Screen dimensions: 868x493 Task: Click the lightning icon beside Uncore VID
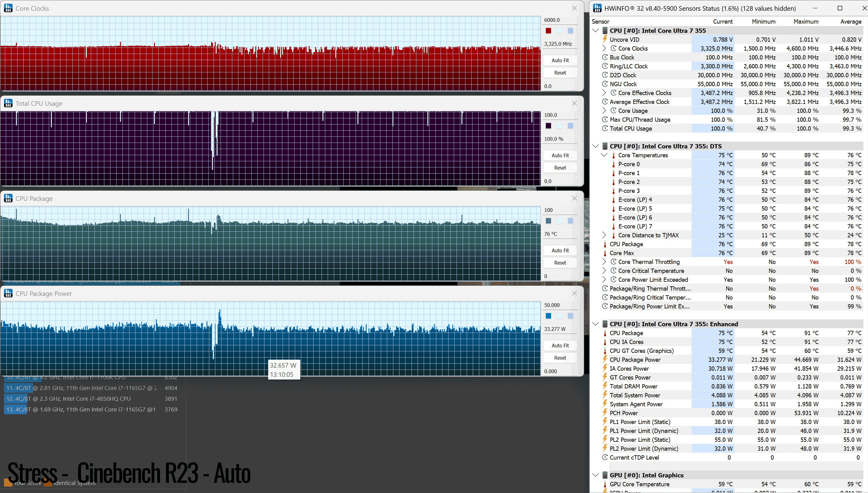point(605,39)
